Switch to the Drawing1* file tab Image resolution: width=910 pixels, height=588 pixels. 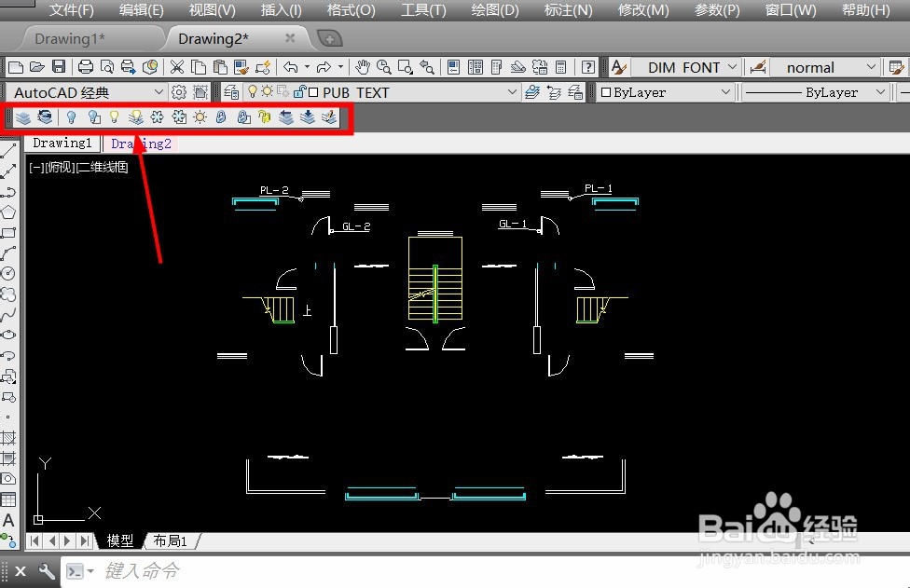point(70,39)
